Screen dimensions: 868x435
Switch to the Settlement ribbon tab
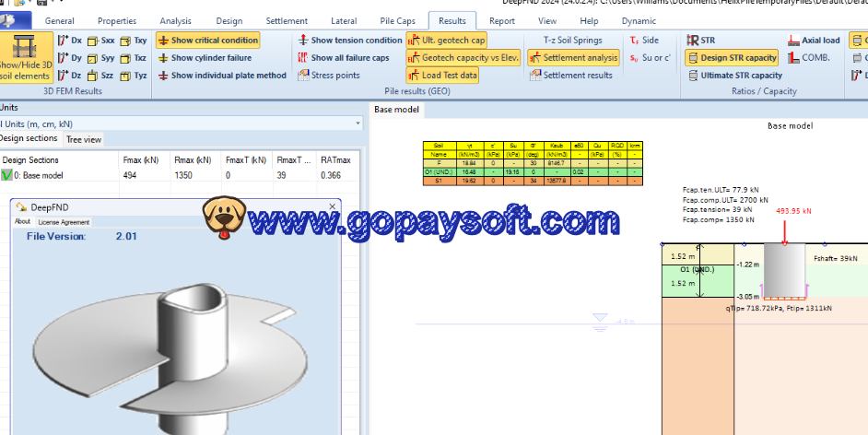coord(287,21)
